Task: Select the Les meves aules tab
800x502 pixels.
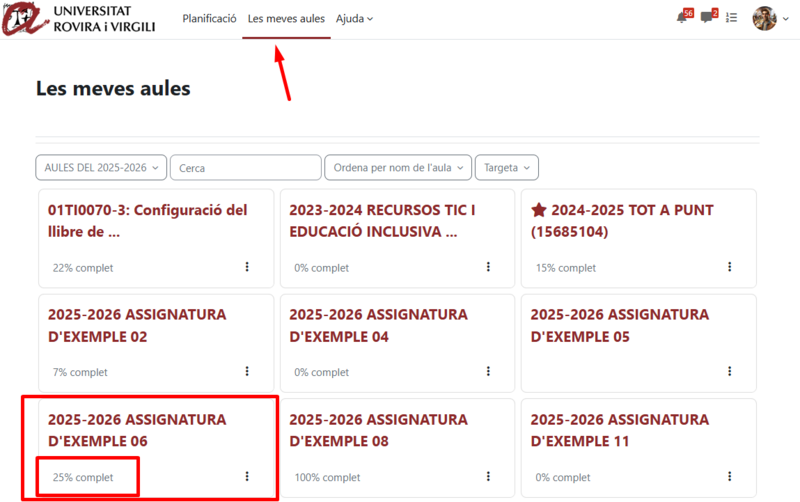Action: (286, 19)
